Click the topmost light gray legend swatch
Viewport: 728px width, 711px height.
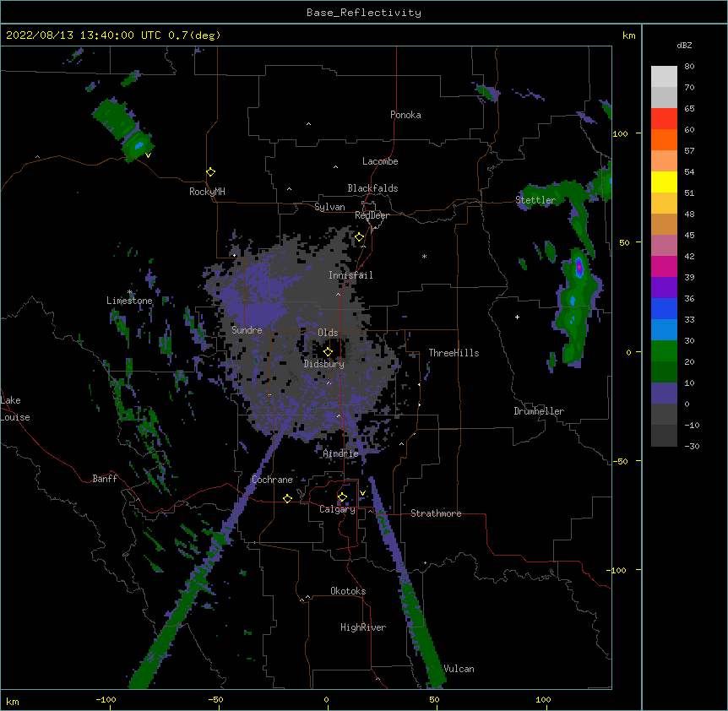pyautogui.click(x=664, y=77)
